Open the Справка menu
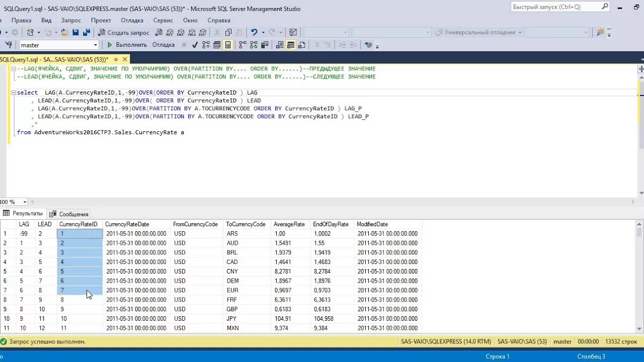This screenshot has height=362, width=644. (x=219, y=20)
